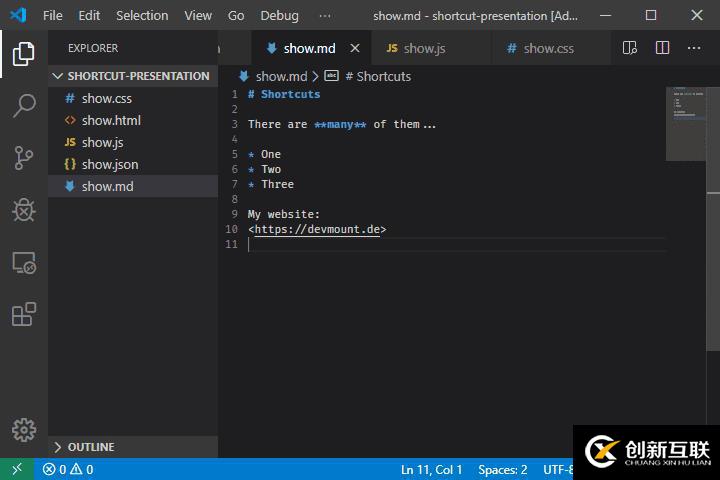Open markdown preview to the side
Viewport: 720px width, 480px height.
(630, 48)
